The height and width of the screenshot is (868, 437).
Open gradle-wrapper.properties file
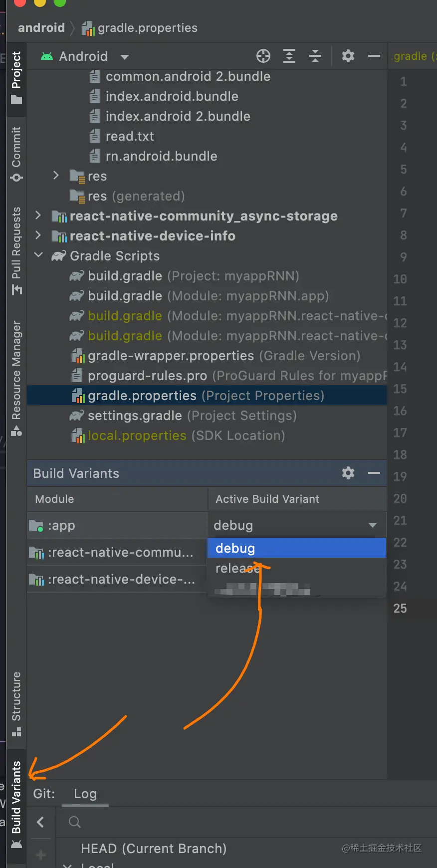pyautogui.click(x=224, y=356)
